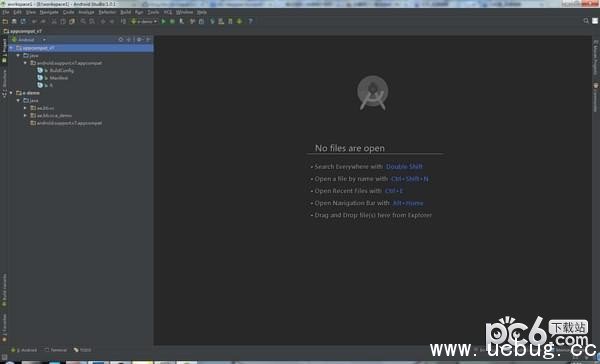The height and width of the screenshot is (364, 600).
Task: Click the Cut toolbar icon
Action: click(x=54, y=21)
